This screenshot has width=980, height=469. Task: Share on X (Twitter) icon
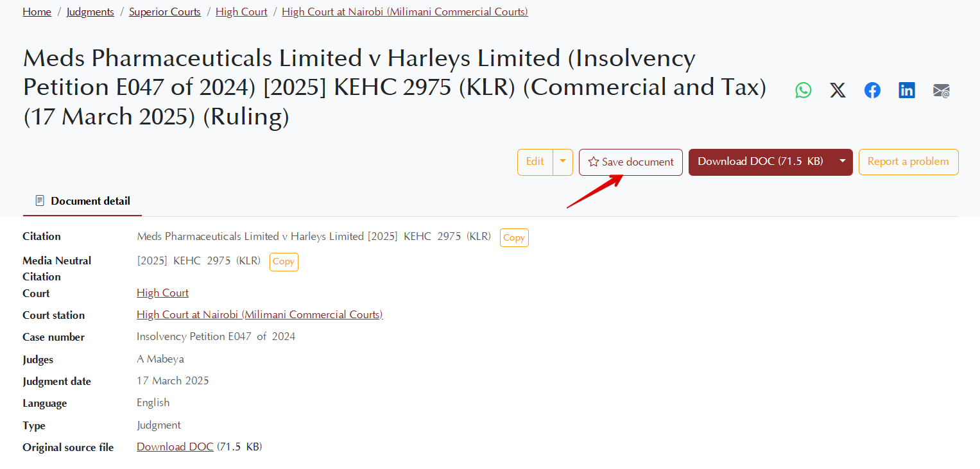838,90
